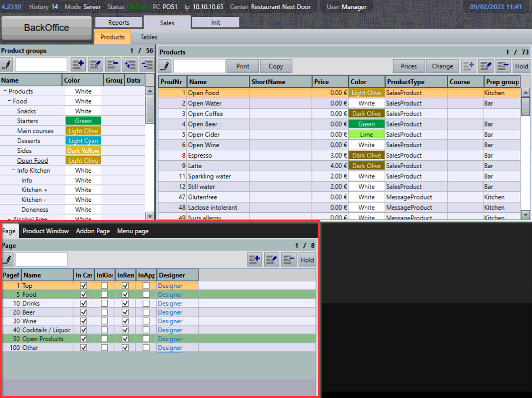Screen dimensions: 532x398
Task: Add a new product in the Products panel
Action: pos(468,66)
